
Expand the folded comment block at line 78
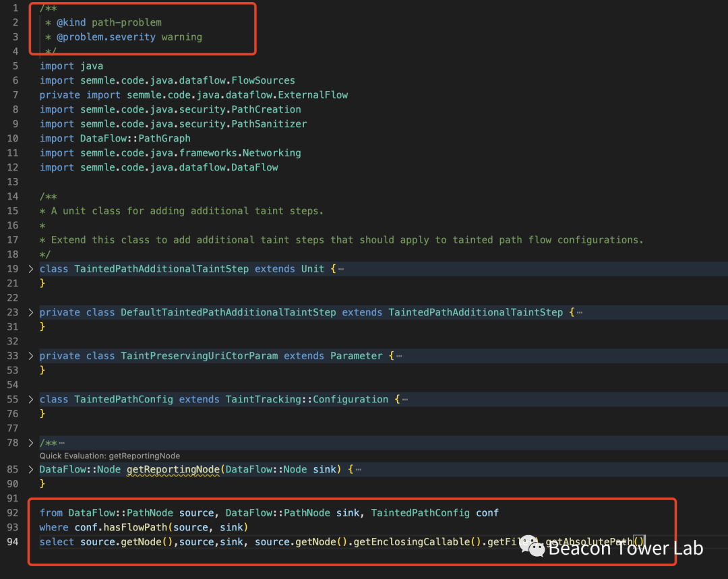point(31,443)
